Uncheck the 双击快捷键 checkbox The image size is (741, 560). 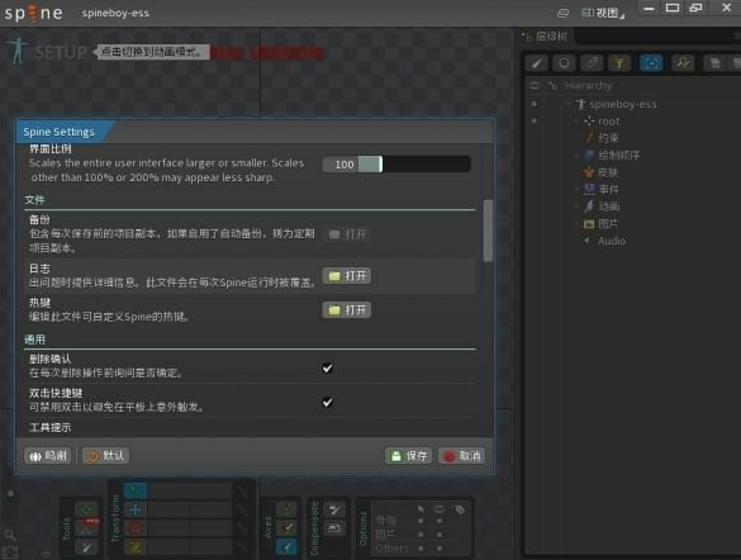click(327, 403)
